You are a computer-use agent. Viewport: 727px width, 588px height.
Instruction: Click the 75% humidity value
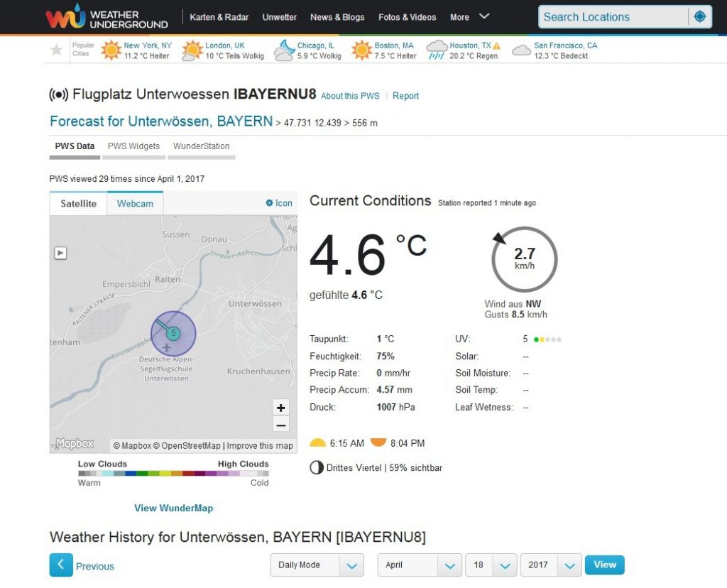[x=386, y=356]
